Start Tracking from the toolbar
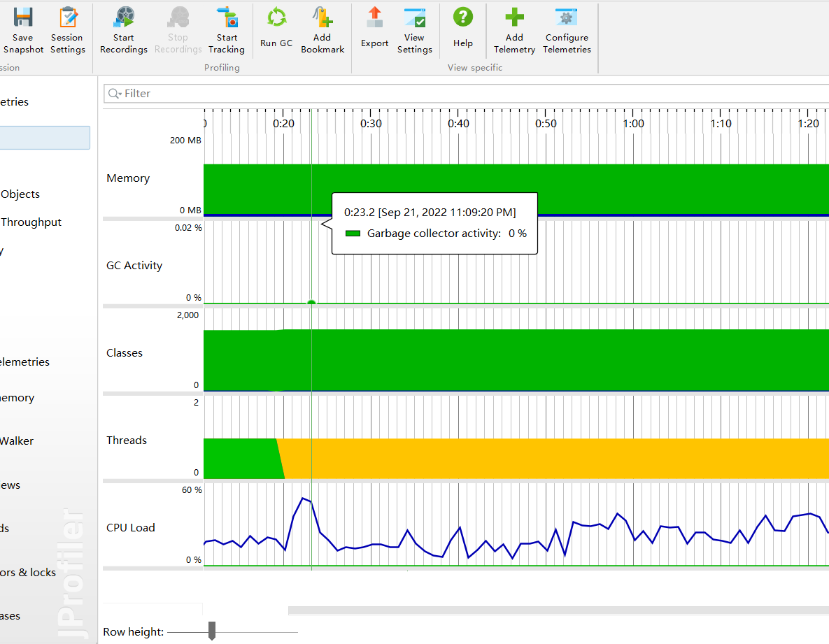Screen dimensions: 829x644 pos(227,18)
